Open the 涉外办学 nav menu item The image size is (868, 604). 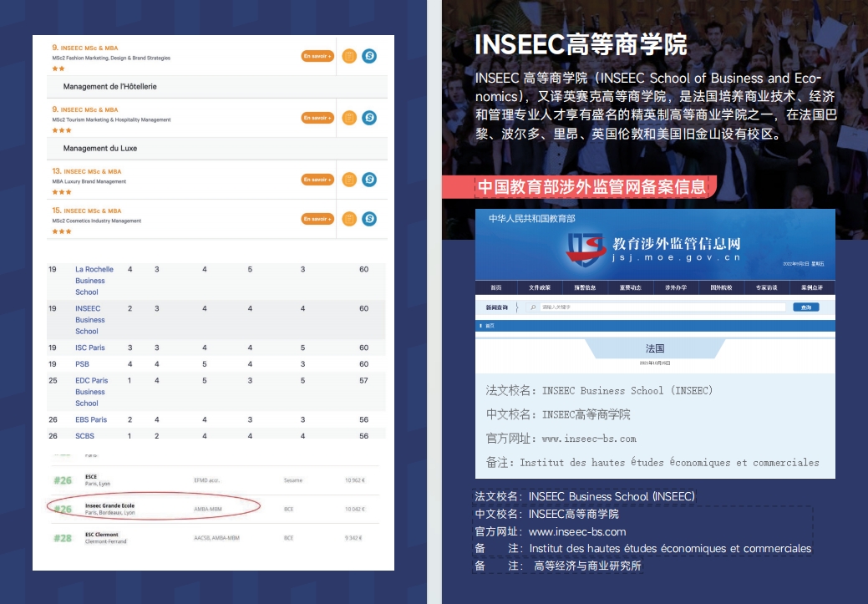pyautogui.click(x=675, y=288)
